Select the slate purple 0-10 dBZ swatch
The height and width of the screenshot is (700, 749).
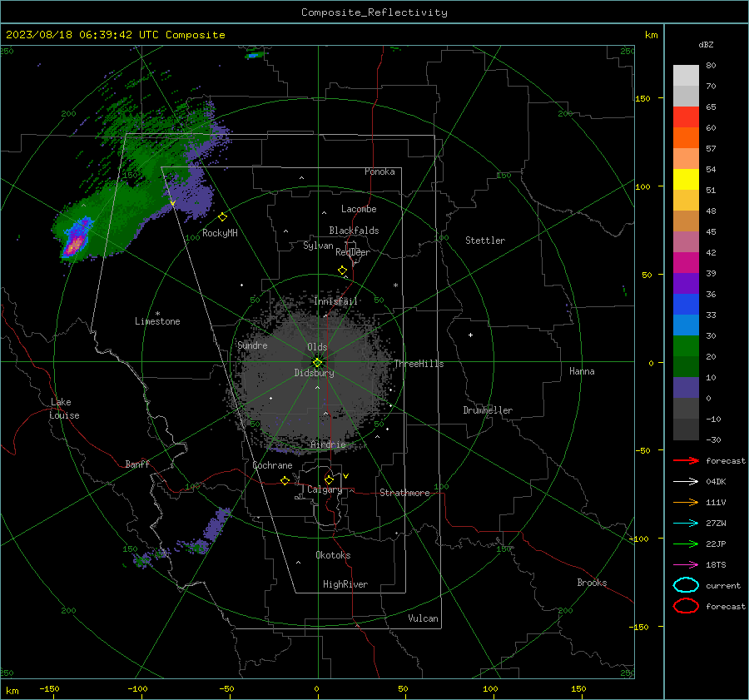point(686,388)
